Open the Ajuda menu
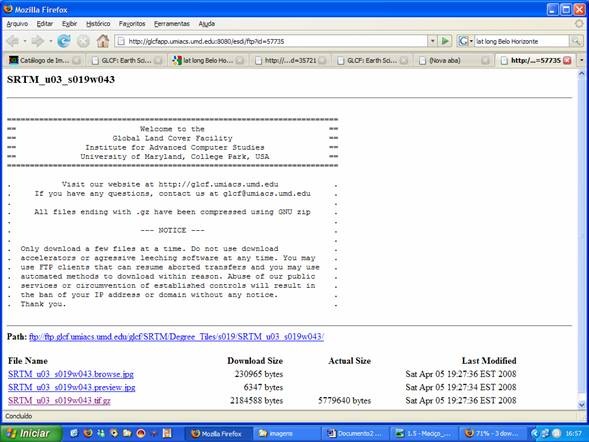The width and height of the screenshot is (589, 442). [207, 24]
